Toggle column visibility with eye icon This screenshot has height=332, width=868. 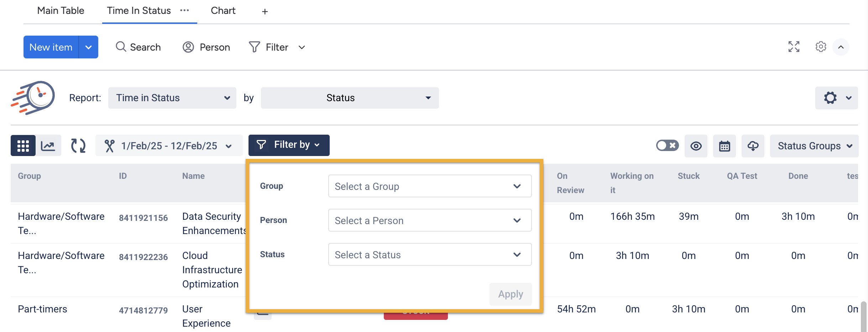point(696,146)
